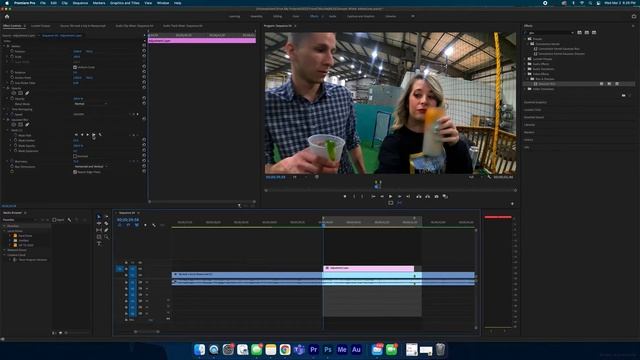Switch to Lumetri Scopes panel tab
Screen dimensions: 640x360
pyautogui.click(x=41, y=26)
